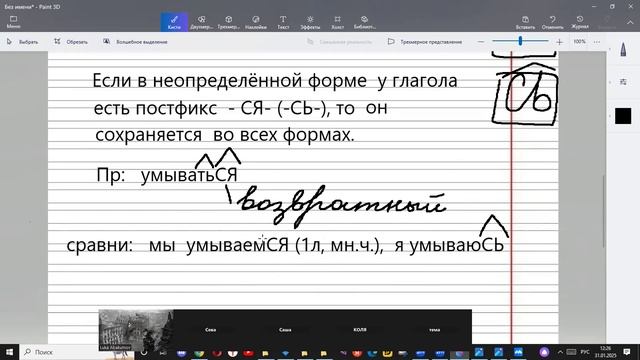Image resolution: width=640 pixels, height=360 pixels.
Task: Click participant КОЛЯ in call strip
Action: [360, 329]
